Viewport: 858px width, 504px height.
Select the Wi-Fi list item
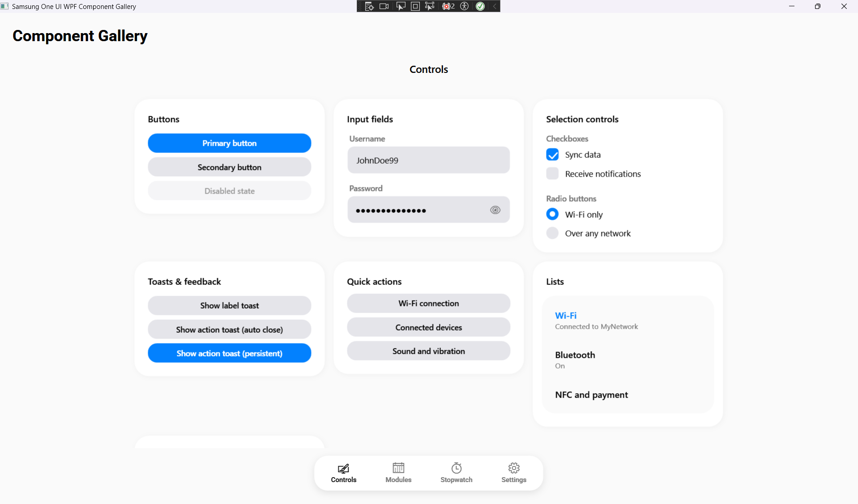(627, 321)
